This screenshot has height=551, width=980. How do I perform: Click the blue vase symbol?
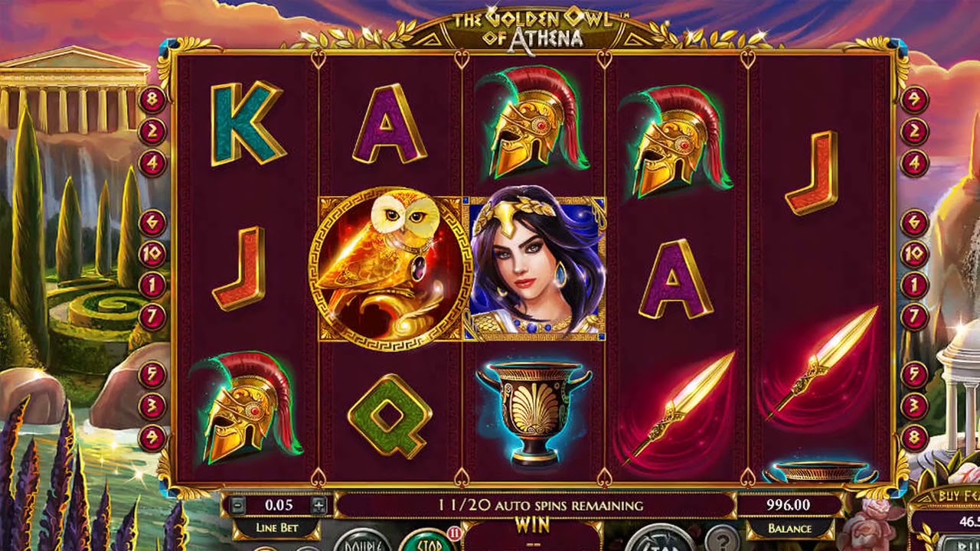coord(534,412)
